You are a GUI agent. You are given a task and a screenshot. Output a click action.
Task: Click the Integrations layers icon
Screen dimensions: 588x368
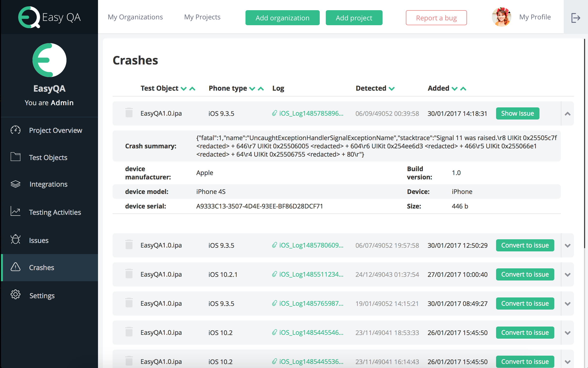[15, 184]
